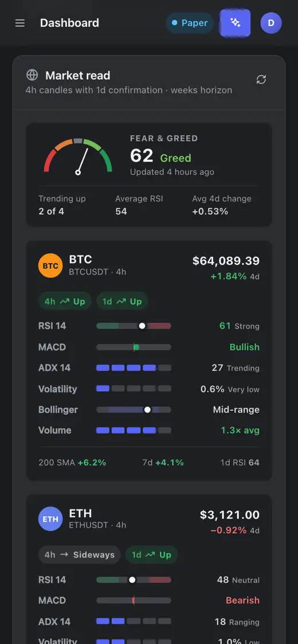The width and height of the screenshot is (298, 644).
Task: Click the BTC Bollinger position bar
Action: [x=134, y=410]
